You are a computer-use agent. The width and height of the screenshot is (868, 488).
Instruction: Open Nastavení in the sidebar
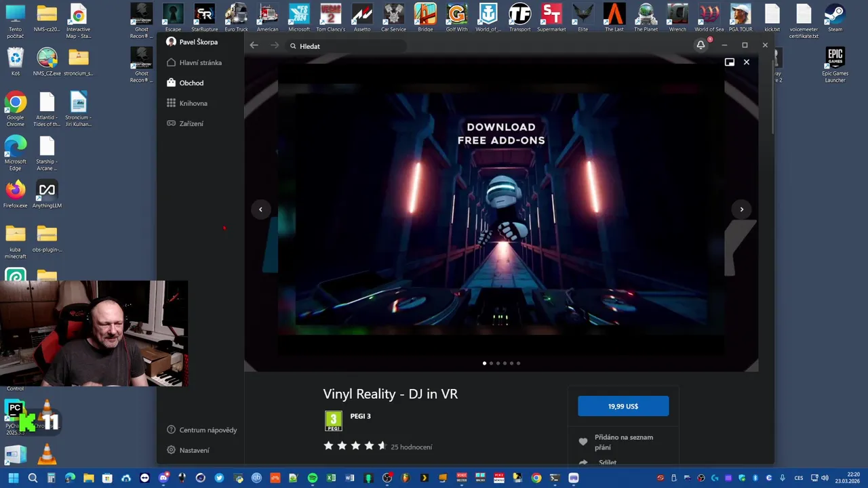[x=188, y=450]
